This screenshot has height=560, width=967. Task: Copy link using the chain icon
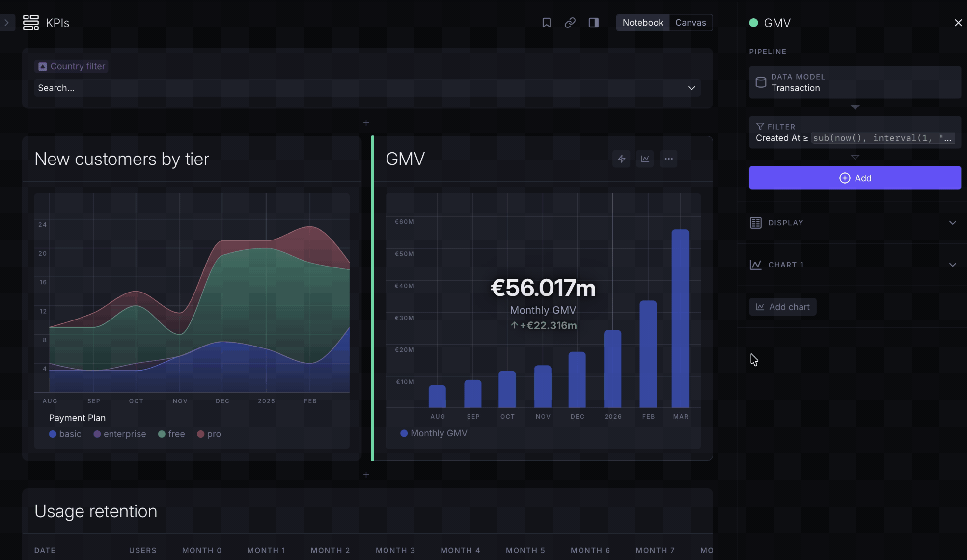[570, 23]
